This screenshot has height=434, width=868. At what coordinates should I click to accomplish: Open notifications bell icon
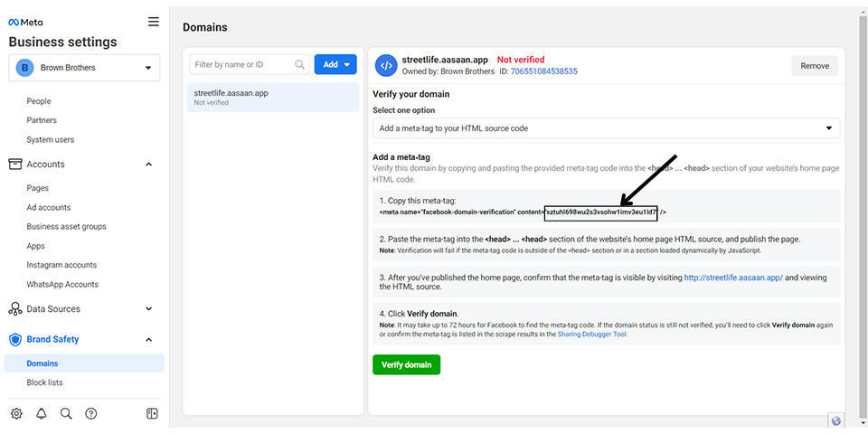pos(42,413)
